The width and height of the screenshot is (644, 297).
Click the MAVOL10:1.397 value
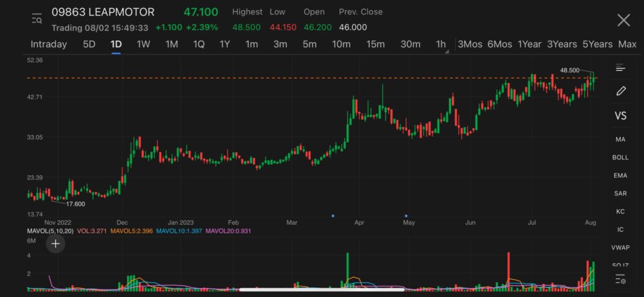(x=179, y=231)
